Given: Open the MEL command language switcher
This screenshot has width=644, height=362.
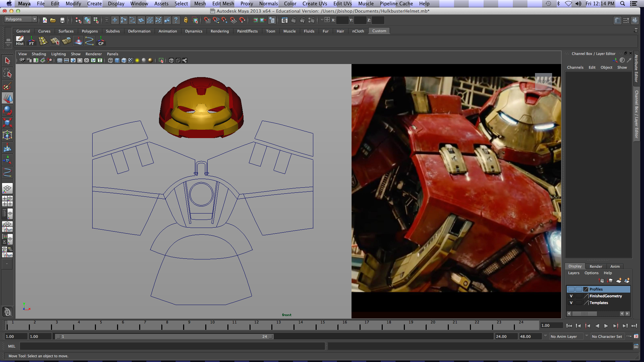Looking at the screenshot, I should point(12,346).
